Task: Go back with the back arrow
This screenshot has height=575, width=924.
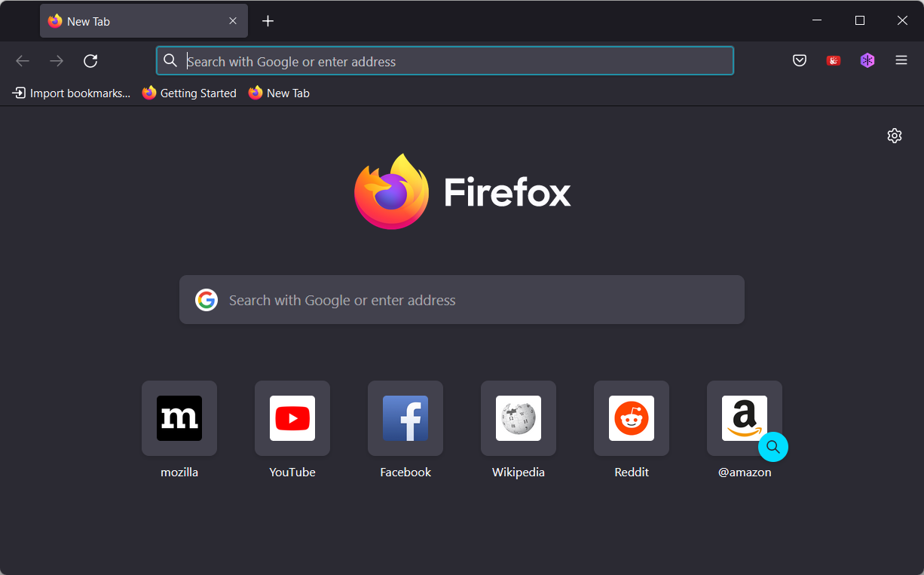Action: (23, 61)
